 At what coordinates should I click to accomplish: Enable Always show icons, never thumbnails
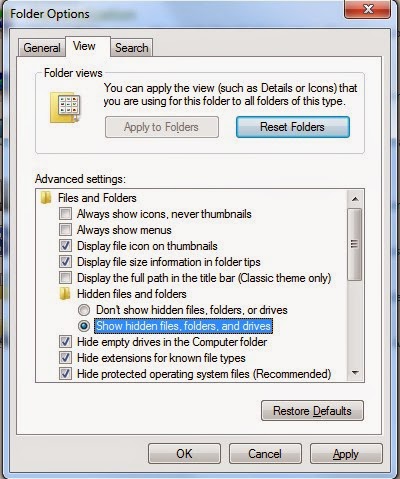click(x=65, y=214)
